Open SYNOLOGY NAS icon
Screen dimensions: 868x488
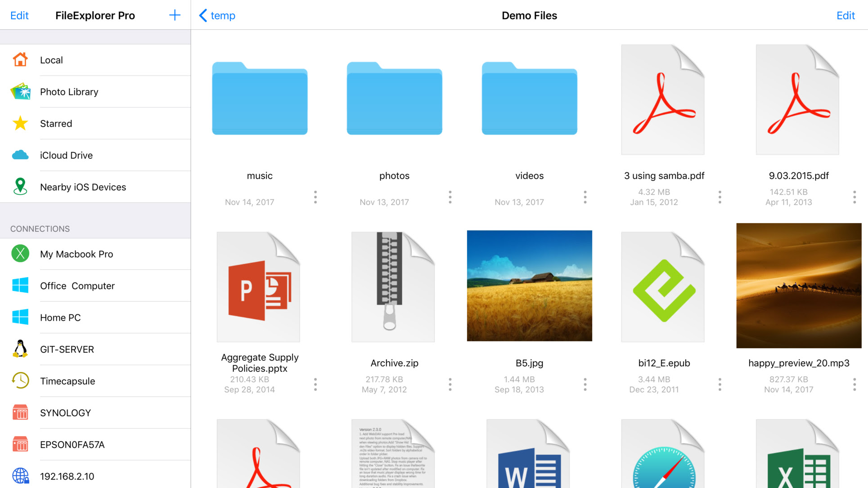[x=20, y=412]
